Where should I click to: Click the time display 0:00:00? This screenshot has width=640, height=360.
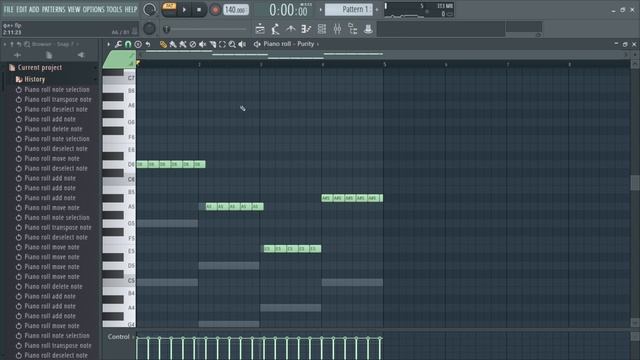pos(288,10)
